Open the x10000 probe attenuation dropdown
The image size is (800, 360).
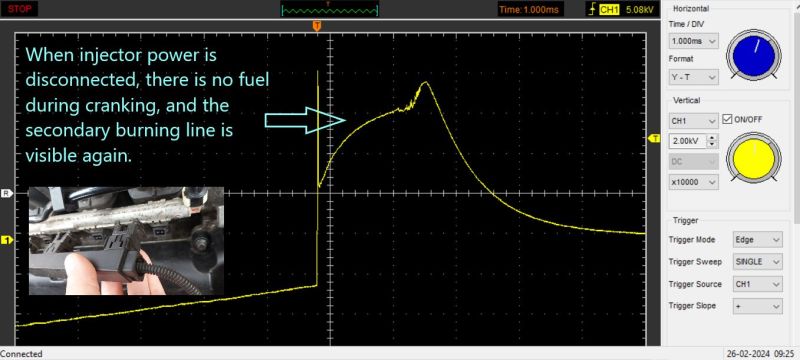tap(694, 182)
